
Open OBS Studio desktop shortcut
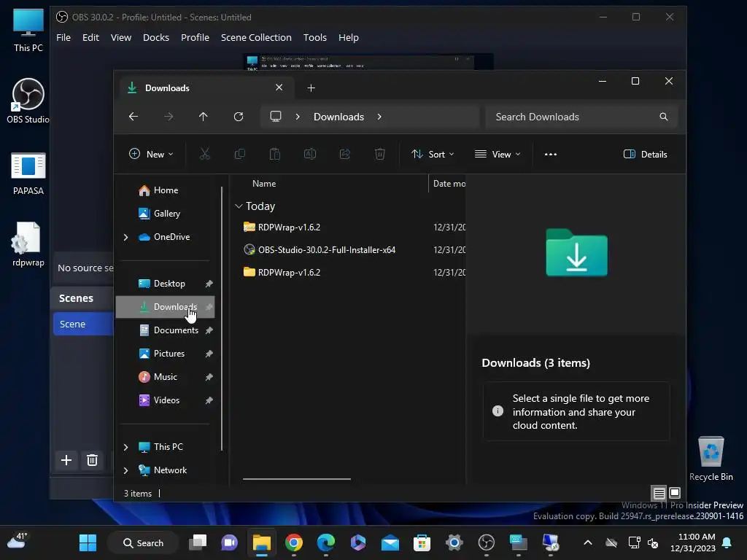(x=28, y=101)
